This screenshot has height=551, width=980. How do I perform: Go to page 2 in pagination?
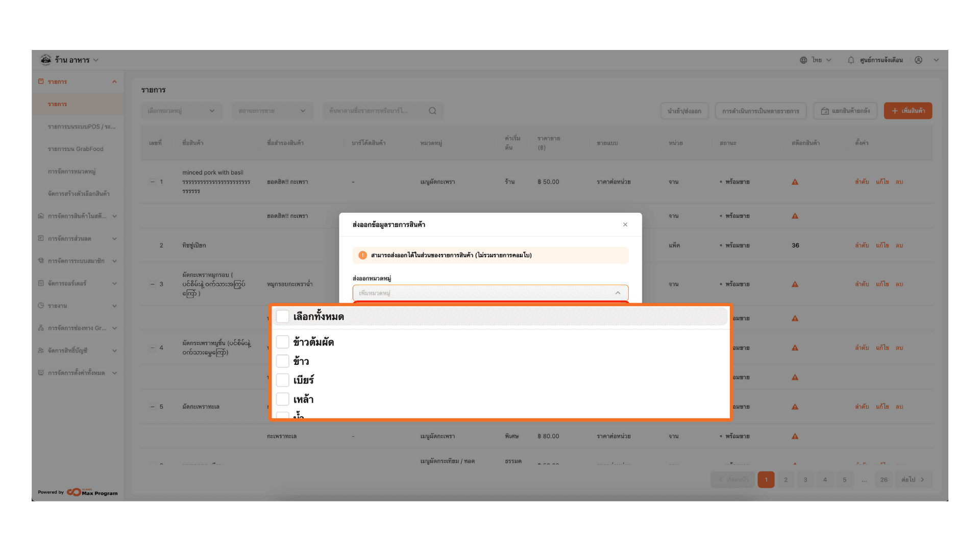pyautogui.click(x=786, y=480)
